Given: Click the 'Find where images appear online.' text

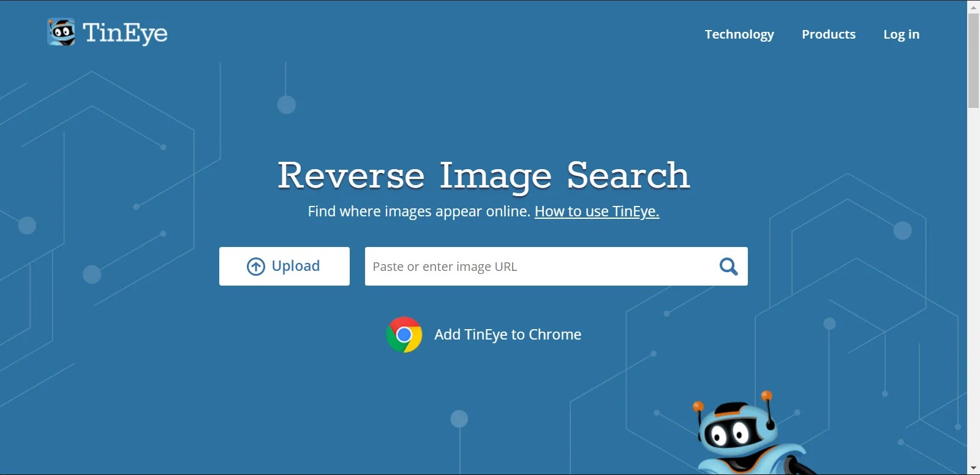Looking at the screenshot, I should point(419,211).
